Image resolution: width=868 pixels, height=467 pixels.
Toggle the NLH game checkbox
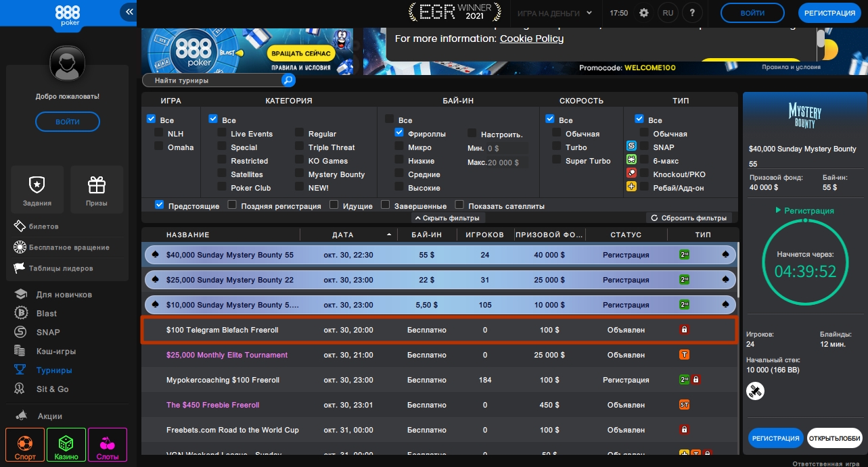pyautogui.click(x=158, y=133)
